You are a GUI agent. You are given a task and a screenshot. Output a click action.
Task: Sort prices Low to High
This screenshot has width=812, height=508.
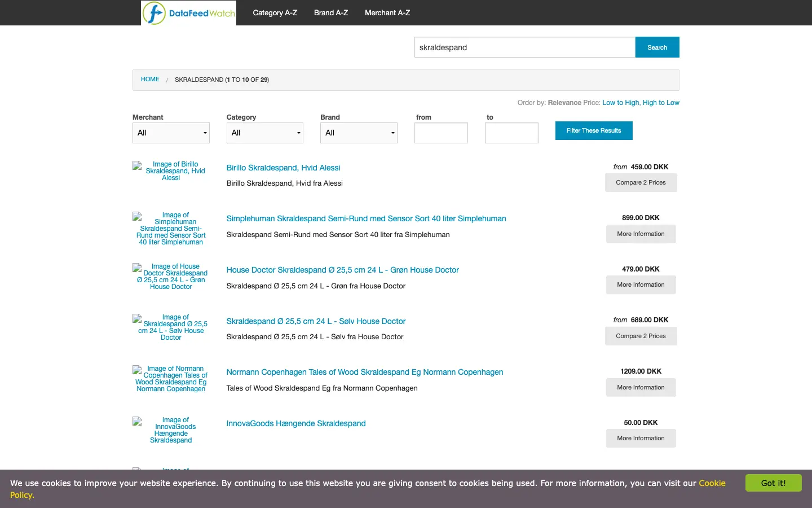(621, 103)
